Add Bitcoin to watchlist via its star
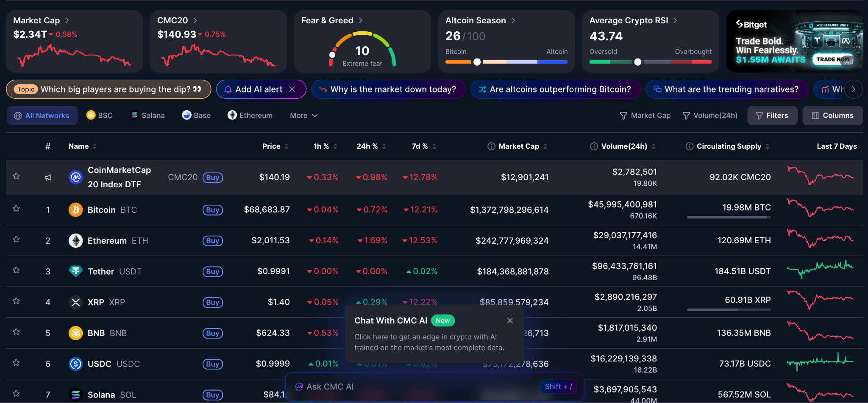This screenshot has width=868, height=403. pos(16,208)
